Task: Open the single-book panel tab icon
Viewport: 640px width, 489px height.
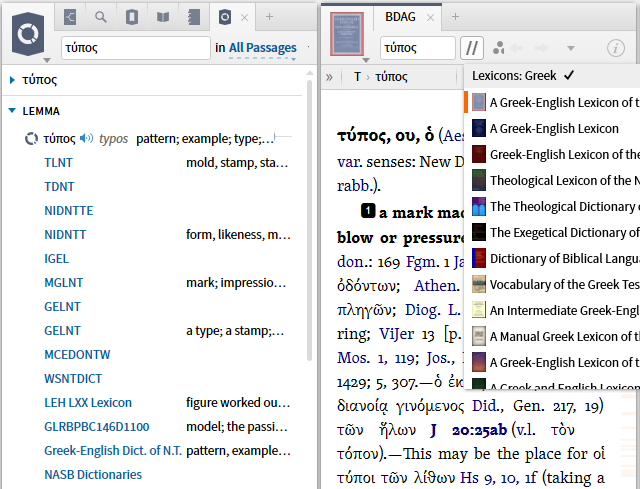Action: coord(132,17)
